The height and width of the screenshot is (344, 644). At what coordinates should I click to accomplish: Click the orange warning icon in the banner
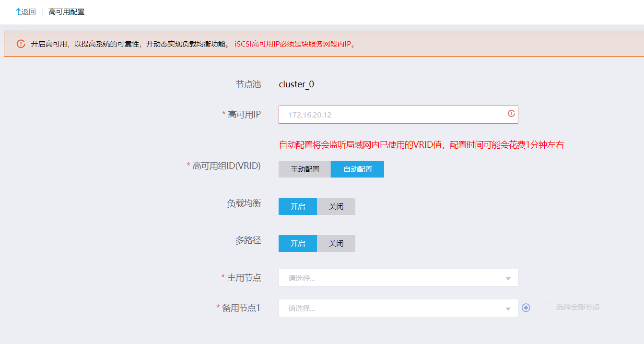coord(21,44)
